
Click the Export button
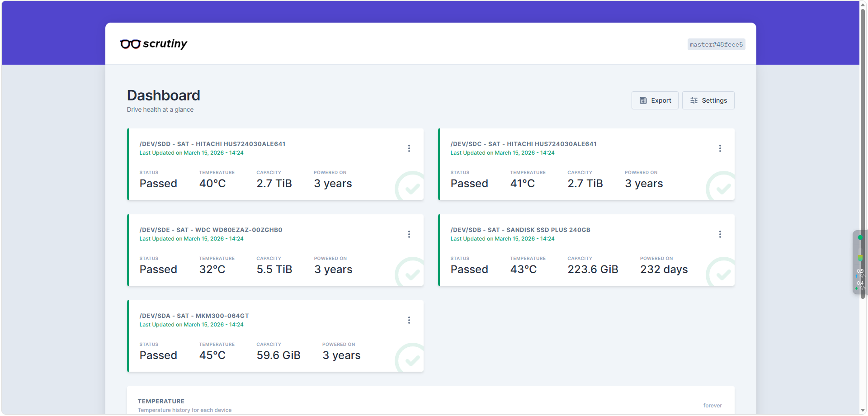pos(655,100)
